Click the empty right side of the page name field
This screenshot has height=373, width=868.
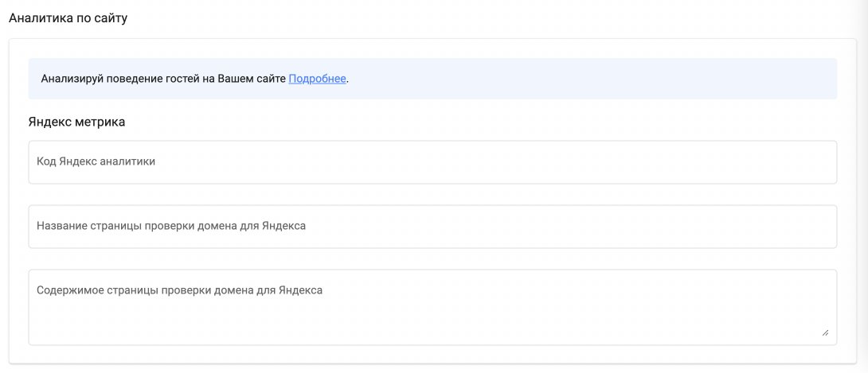[x=677, y=227]
